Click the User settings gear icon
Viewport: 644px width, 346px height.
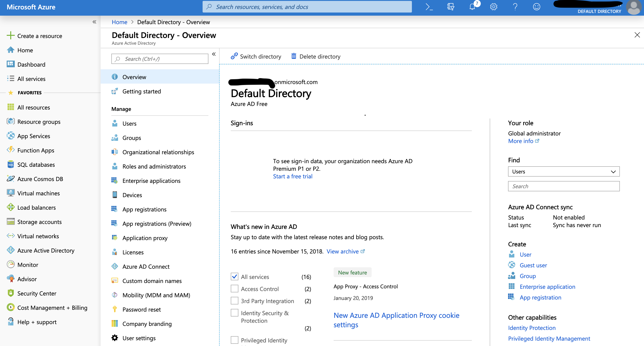(x=115, y=338)
